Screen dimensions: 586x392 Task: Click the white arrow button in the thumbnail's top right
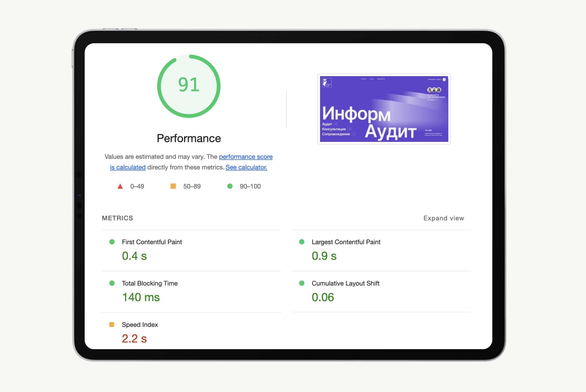click(444, 80)
